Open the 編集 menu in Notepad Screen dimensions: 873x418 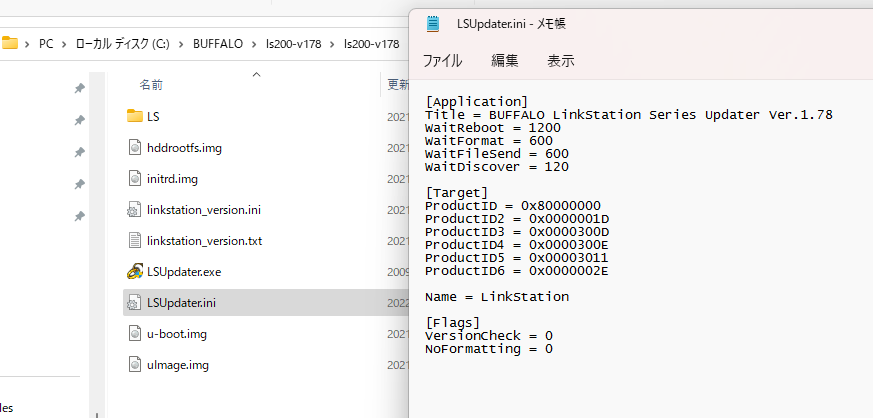pos(504,61)
